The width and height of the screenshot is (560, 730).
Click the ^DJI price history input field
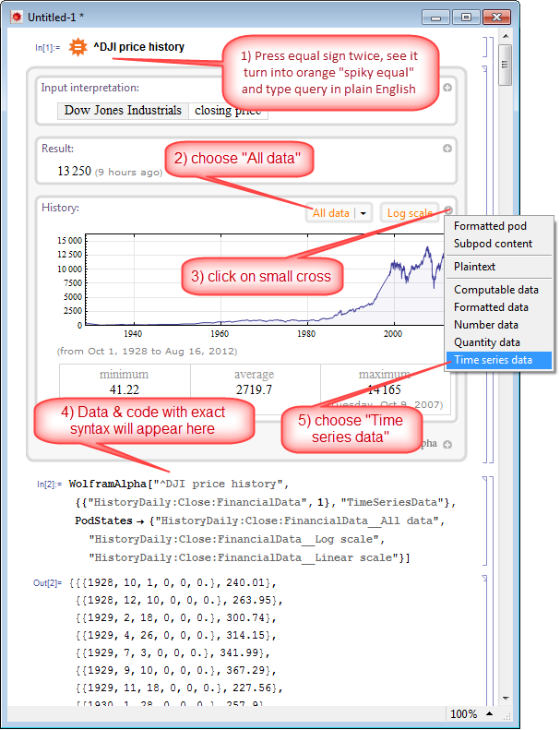point(138,47)
